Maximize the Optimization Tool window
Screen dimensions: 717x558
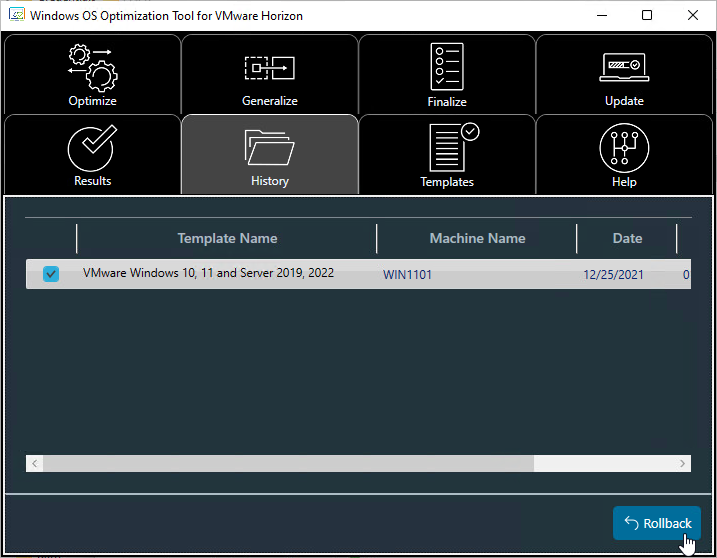click(647, 15)
